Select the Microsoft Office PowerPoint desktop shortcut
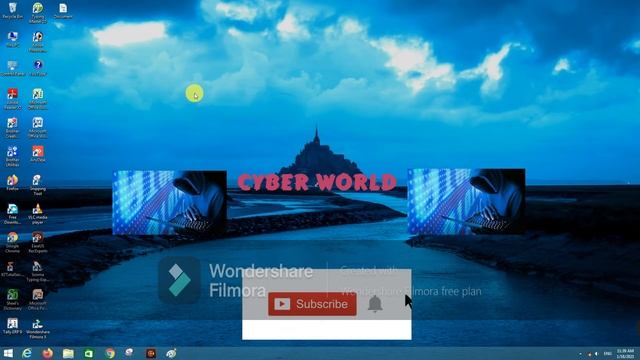Screen dimensions: 640x360 pyautogui.click(x=38, y=300)
